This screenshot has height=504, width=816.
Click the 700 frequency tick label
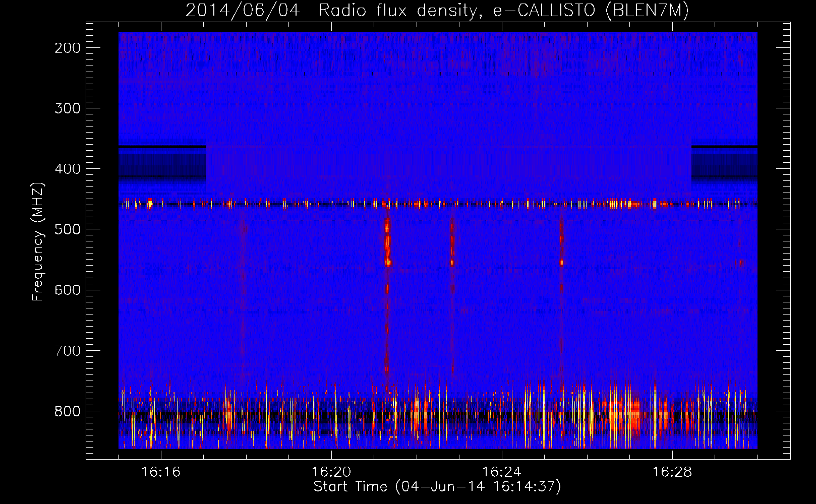68,351
